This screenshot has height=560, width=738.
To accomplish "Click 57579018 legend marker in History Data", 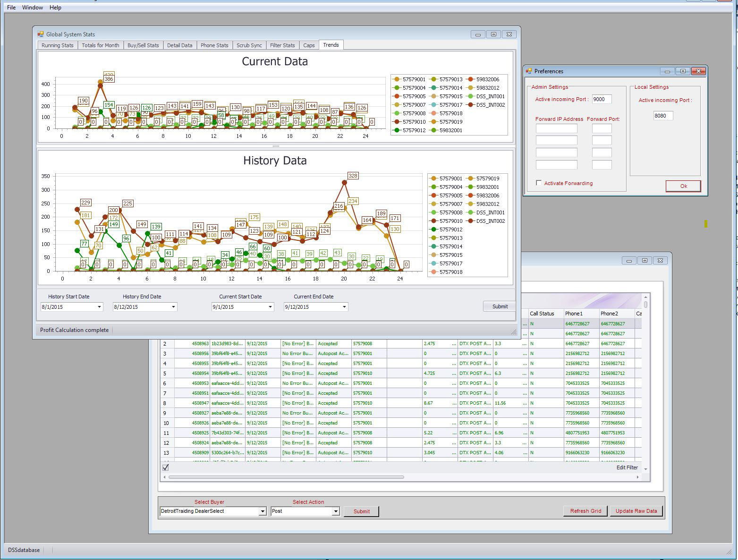I will point(433,272).
